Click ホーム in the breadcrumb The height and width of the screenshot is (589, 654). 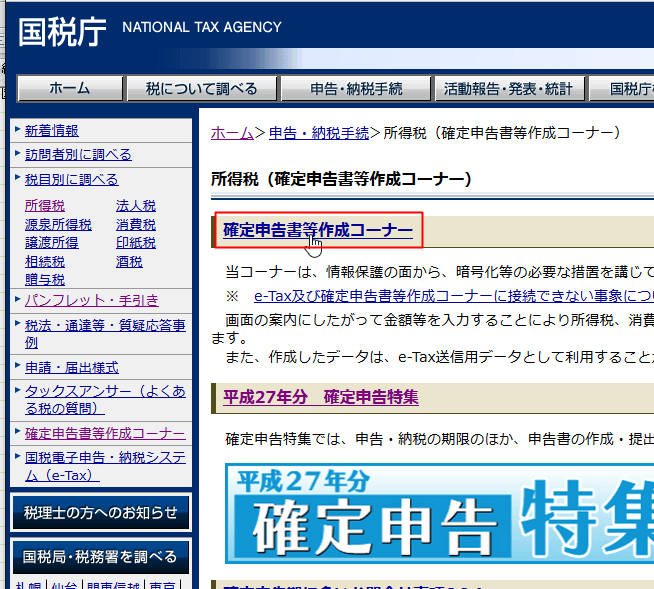pyautogui.click(x=232, y=133)
